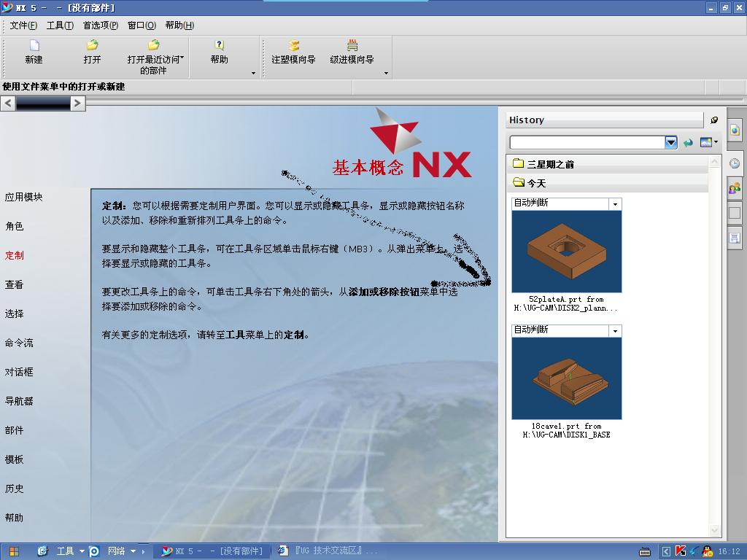
Task: Click the 模板 link
Action: coord(15,459)
